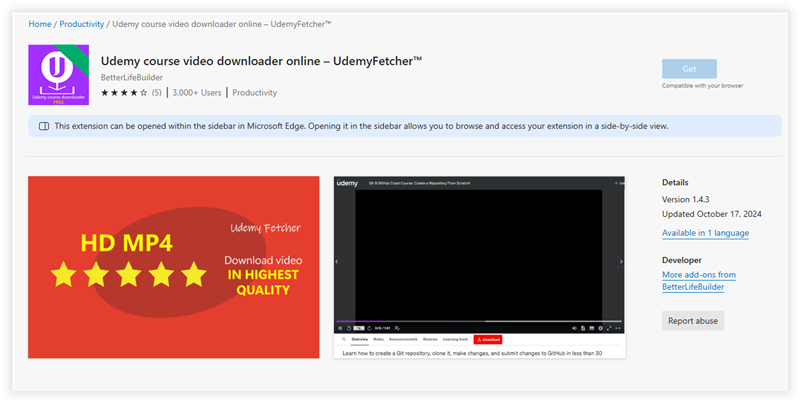Viewport: 800px width, 403px height.
Task: Click the Get button to install
Action: coord(689,69)
